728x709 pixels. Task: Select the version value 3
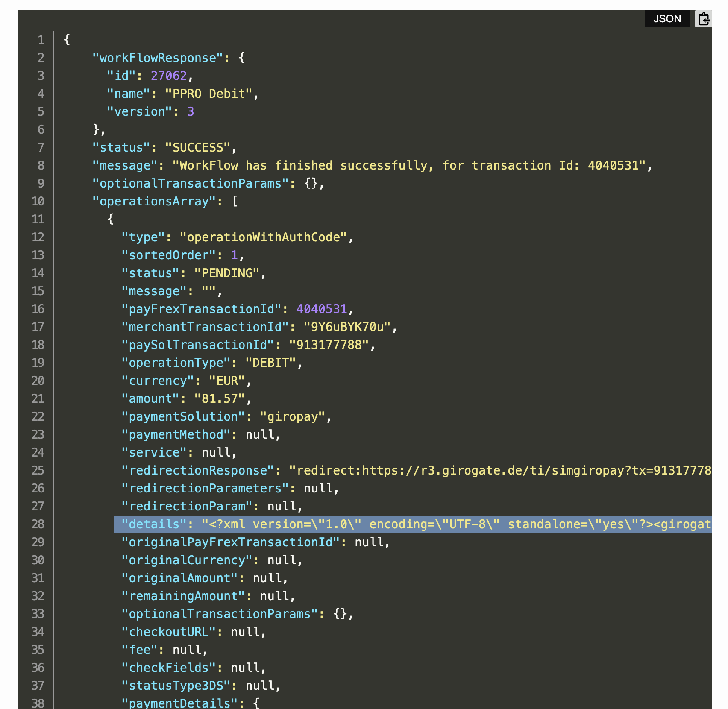191,111
